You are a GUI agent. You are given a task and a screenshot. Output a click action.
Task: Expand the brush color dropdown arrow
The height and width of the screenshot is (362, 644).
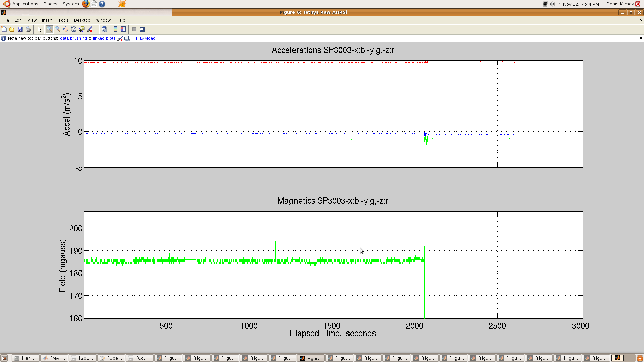point(96,29)
